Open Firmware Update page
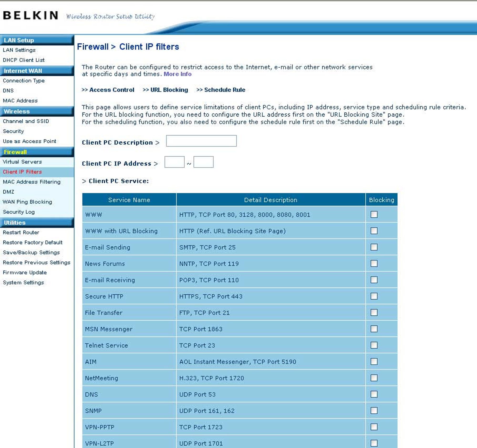 coord(25,272)
